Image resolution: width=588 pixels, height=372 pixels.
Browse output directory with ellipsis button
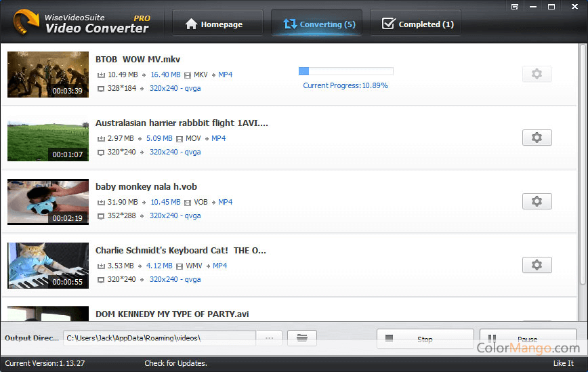[x=269, y=337]
